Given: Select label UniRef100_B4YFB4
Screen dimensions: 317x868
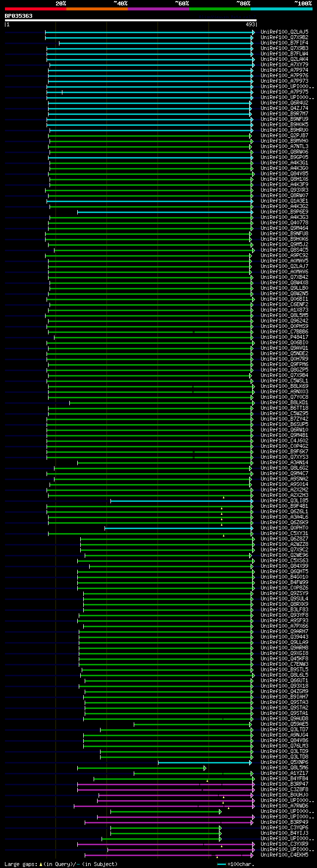Looking at the screenshot, I should click(x=284, y=778).
